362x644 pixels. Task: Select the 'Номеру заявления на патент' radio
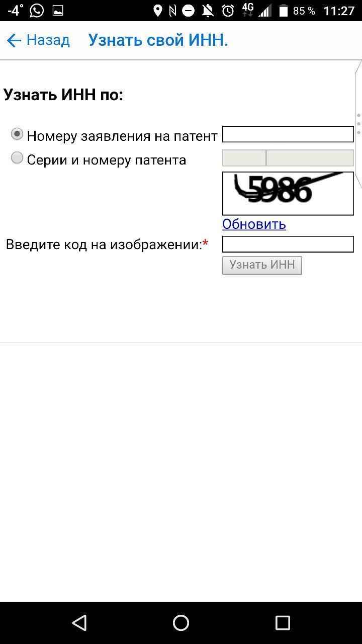(17, 134)
